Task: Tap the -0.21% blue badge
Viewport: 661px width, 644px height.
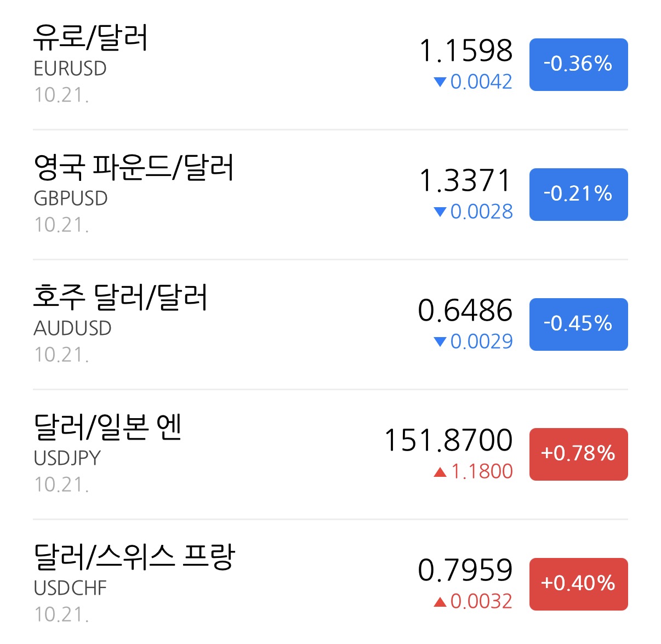Action: (x=578, y=195)
